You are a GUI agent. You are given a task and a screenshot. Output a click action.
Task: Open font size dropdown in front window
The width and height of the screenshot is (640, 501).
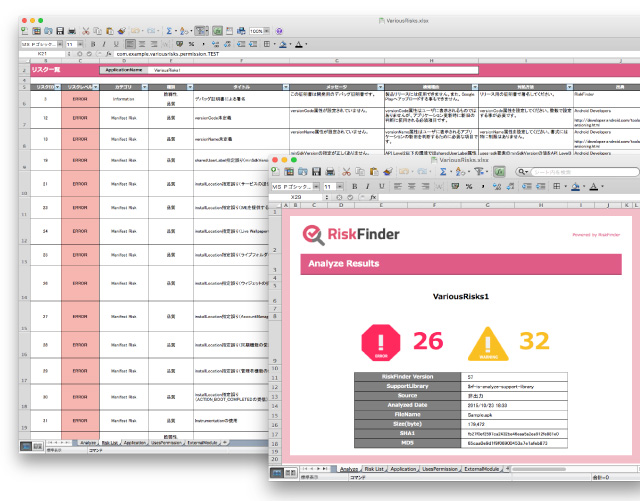340,187
